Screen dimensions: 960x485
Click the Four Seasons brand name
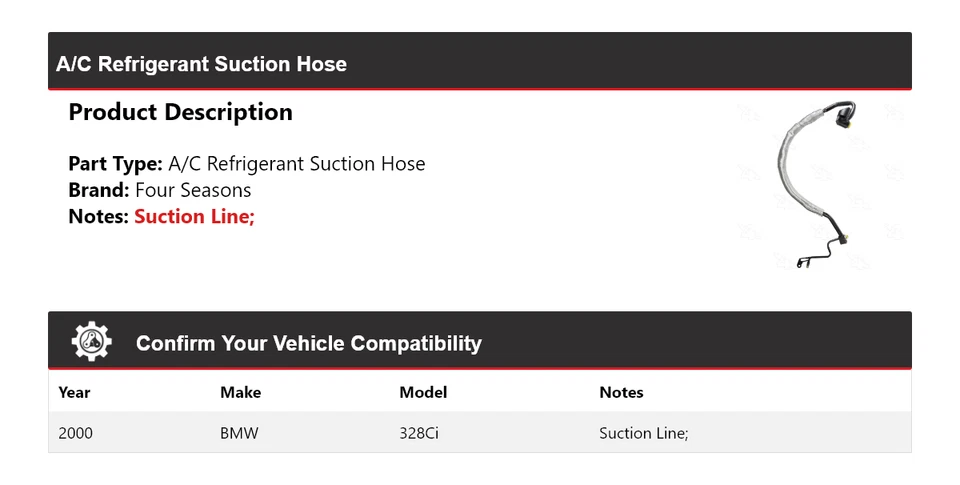pos(193,190)
